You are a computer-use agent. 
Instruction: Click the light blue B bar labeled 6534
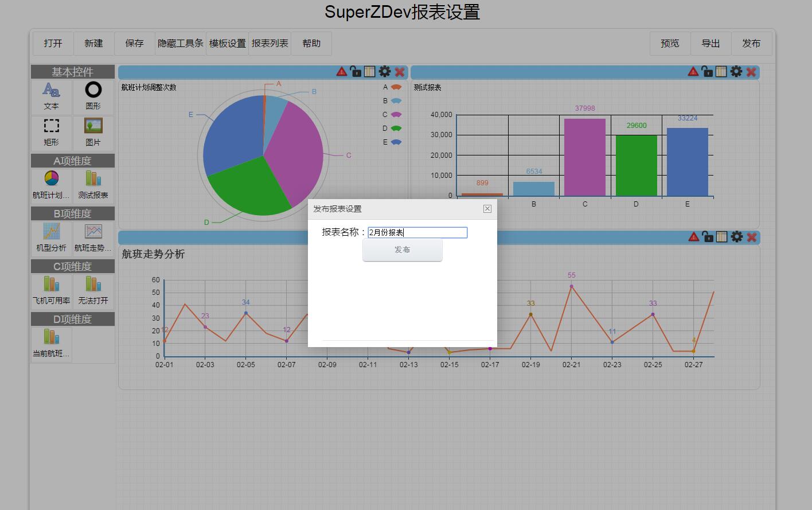tap(534, 189)
